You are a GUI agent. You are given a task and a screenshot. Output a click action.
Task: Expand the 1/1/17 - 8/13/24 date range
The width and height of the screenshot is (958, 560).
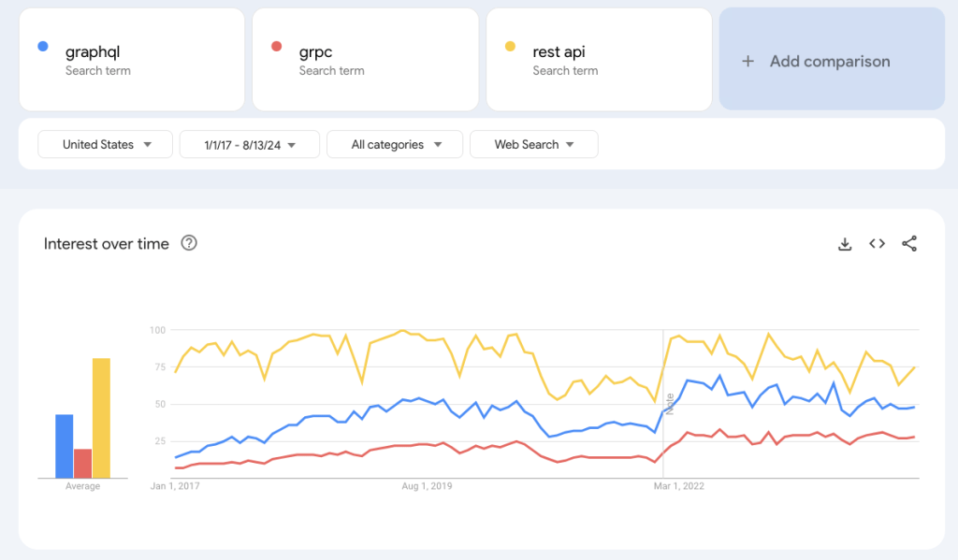click(250, 144)
